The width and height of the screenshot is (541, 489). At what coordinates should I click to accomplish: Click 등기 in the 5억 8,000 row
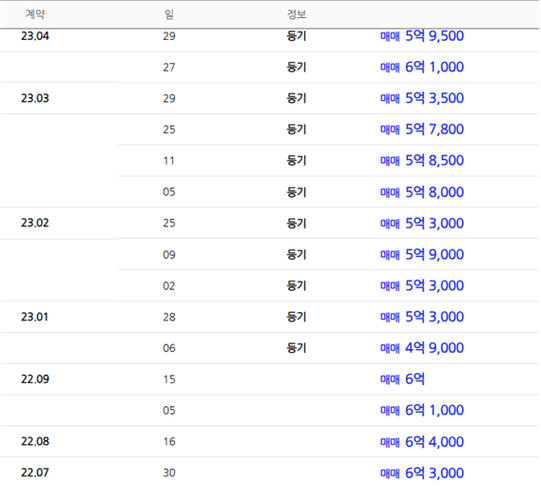(x=296, y=192)
